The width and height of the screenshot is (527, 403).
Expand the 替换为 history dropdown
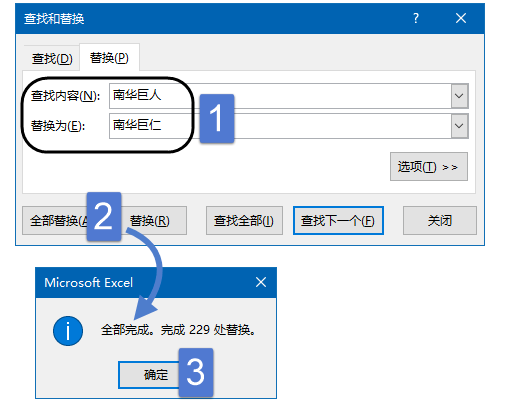(459, 126)
